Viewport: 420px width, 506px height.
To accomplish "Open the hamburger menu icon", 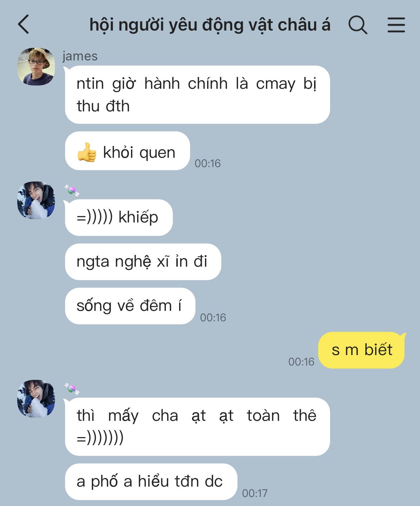I will [x=396, y=25].
